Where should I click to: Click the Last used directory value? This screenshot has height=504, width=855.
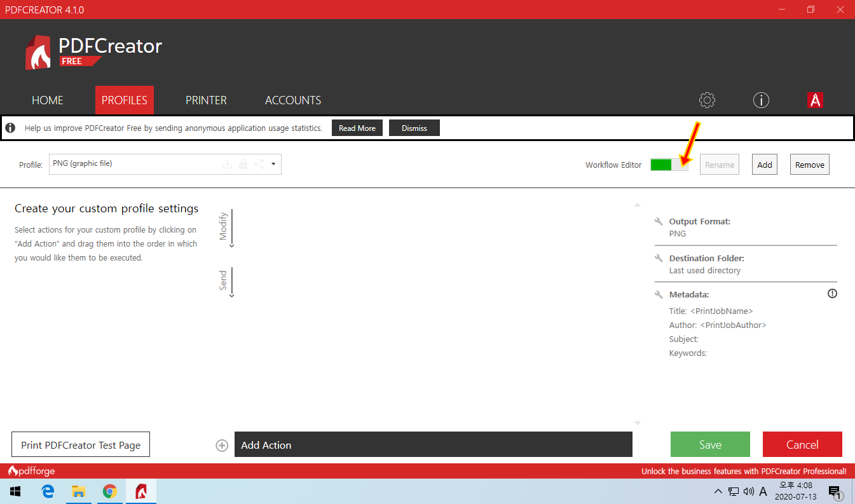coord(705,271)
